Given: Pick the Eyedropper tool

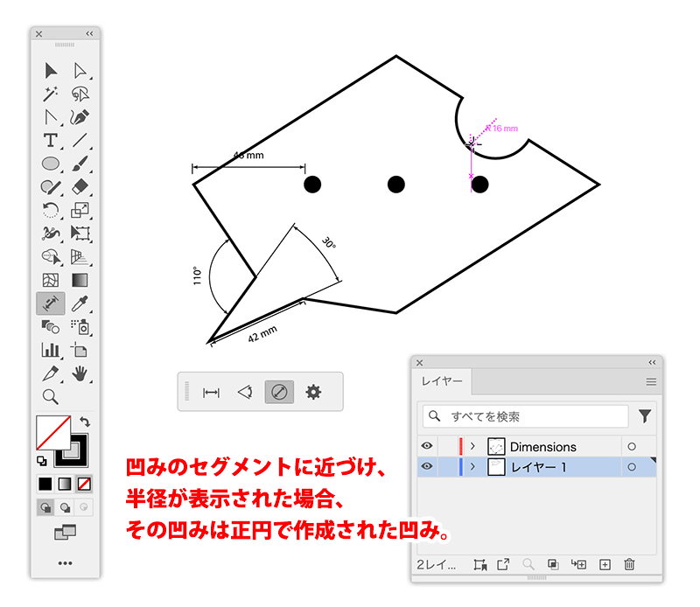Looking at the screenshot, I should click(x=79, y=303).
